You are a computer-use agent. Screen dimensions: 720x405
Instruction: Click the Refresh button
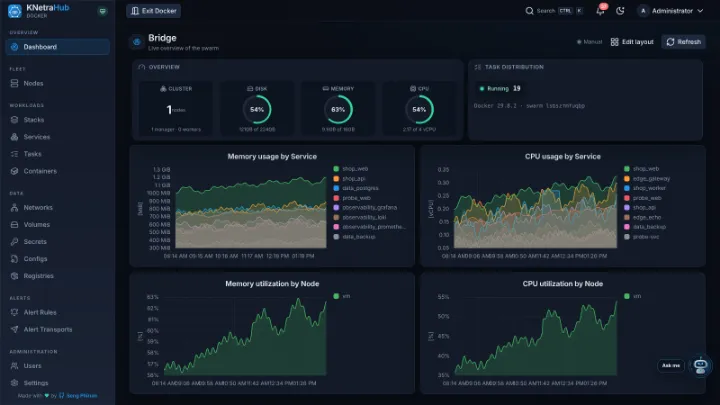[683, 42]
